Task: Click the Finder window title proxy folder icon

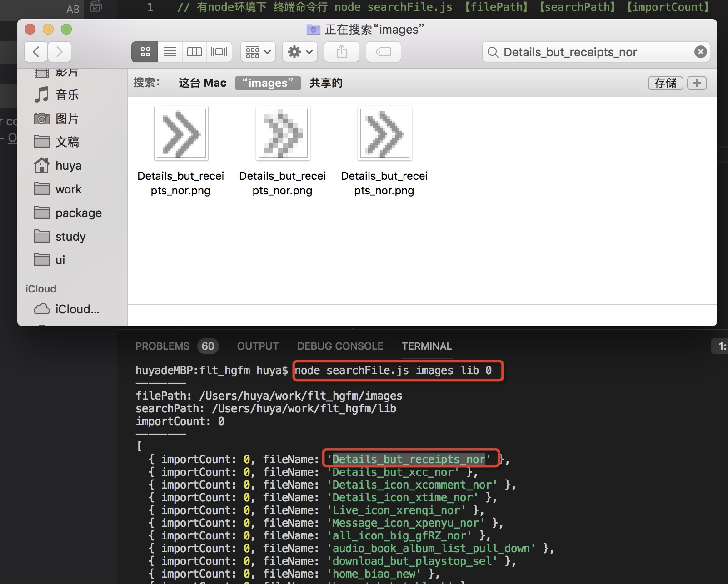Action: coord(314,30)
